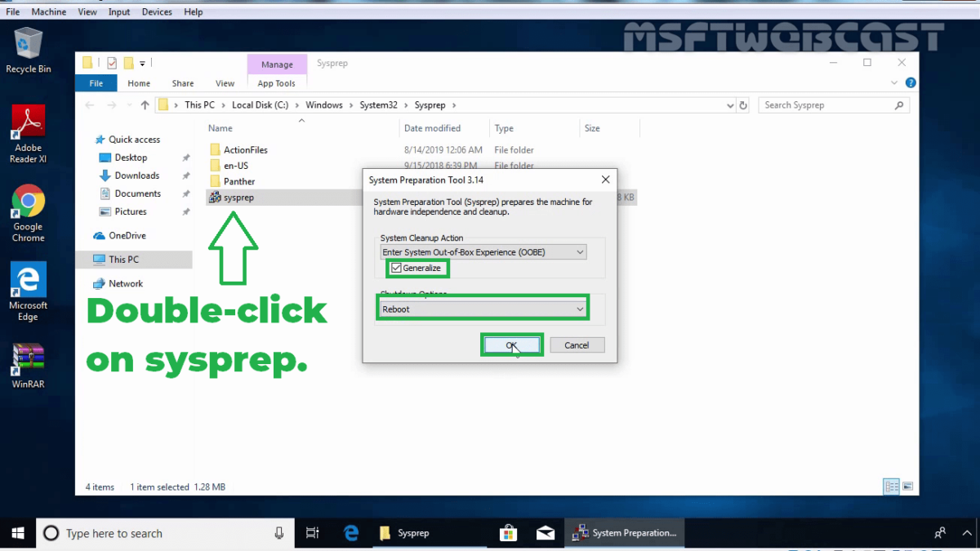Open the Recycle Bin desktop icon
This screenshot has width=980, height=551.
[x=28, y=50]
